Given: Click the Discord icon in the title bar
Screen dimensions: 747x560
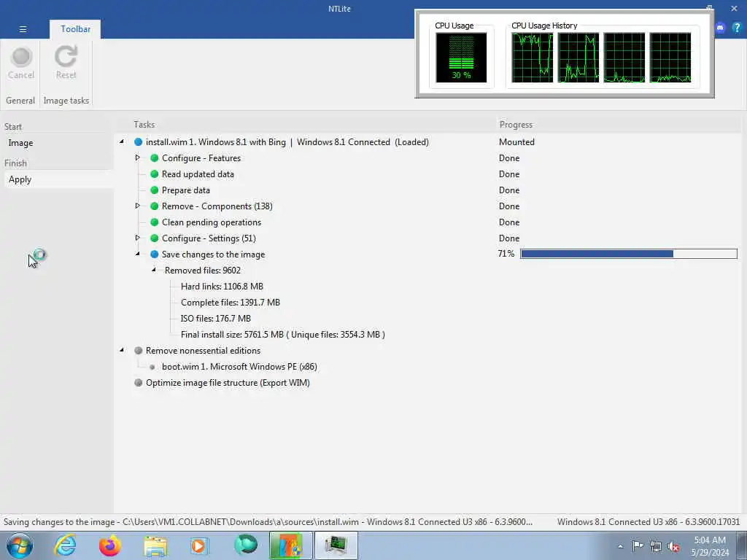Looking at the screenshot, I should point(720,28).
